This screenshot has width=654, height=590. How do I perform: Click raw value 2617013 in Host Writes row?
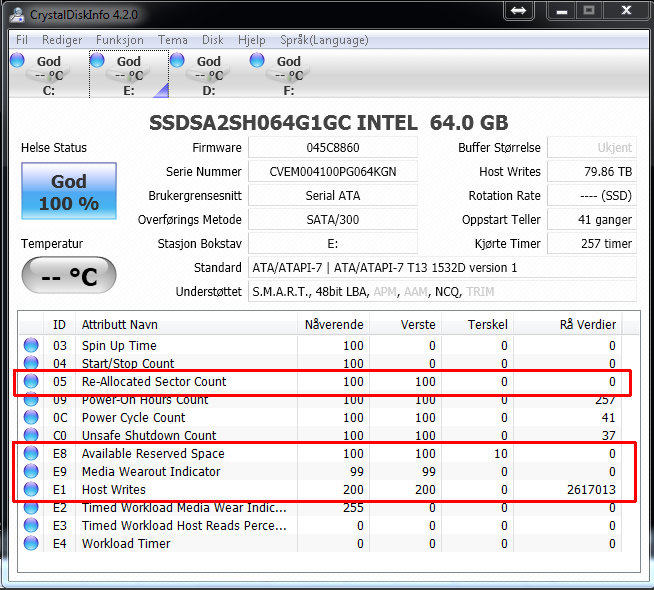pos(591,489)
